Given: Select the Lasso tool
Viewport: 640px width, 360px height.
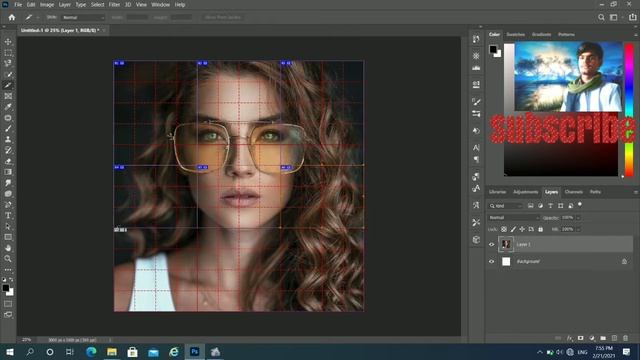Looking at the screenshot, I should coord(8,63).
